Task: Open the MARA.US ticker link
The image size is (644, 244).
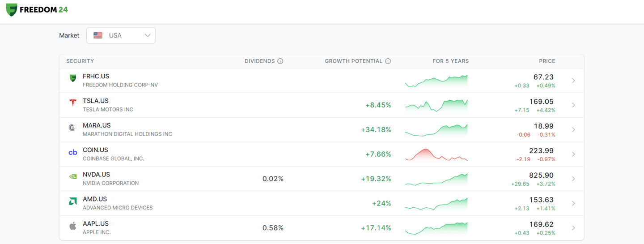Action: point(97,125)
